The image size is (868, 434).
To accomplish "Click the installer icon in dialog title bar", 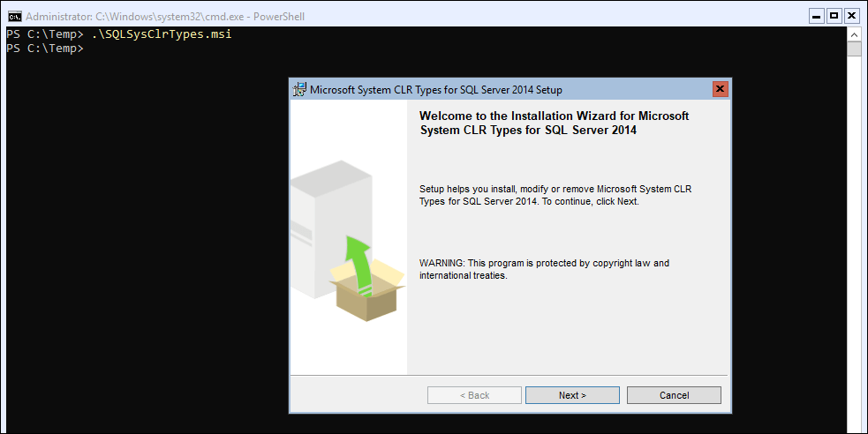I will (299, 90).
